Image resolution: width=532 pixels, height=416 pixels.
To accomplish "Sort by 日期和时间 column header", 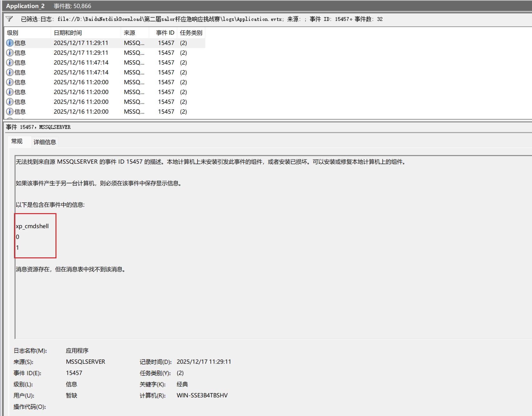I will tap(86, 33).
